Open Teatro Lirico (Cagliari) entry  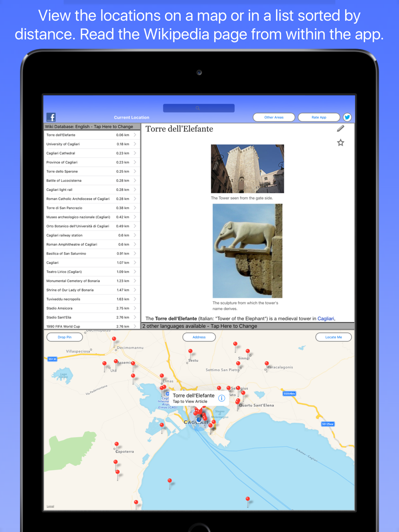click(x=92, y=272)
